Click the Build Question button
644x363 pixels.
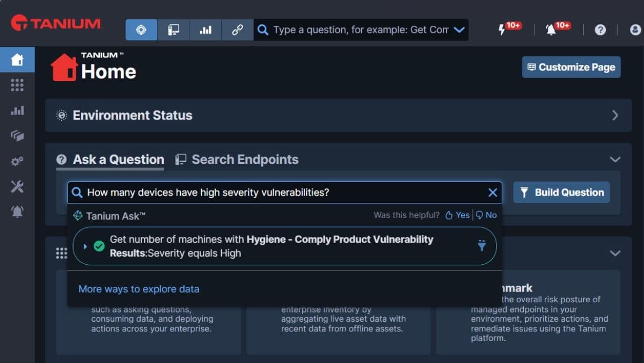click(x=561, y=192)
